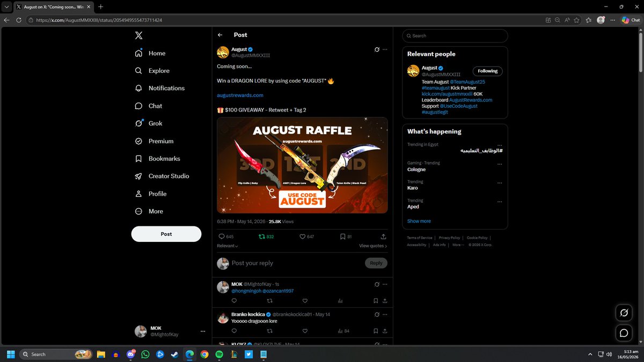This screenshot has height=362, width=644.
Task: Open View quotes link
Action: [373, 246]
